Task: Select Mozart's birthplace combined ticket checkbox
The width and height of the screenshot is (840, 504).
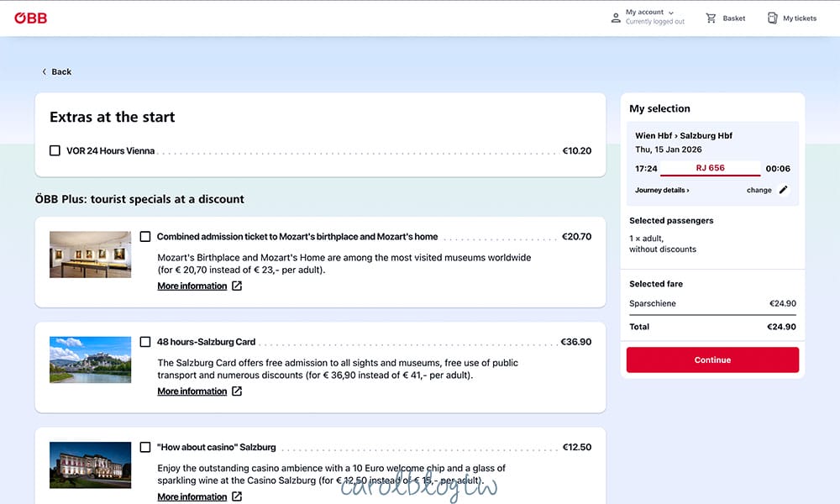Action: [x=145, y=237]
